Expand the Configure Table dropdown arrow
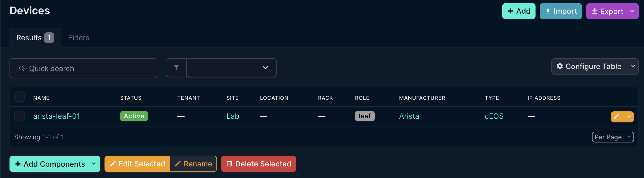Screen dimensions: 644x178 633,66
